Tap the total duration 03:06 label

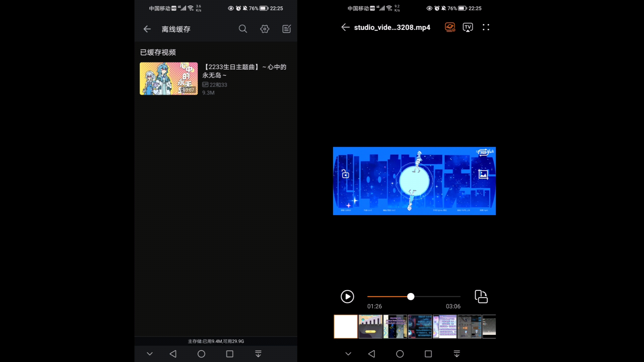point(453,306)
